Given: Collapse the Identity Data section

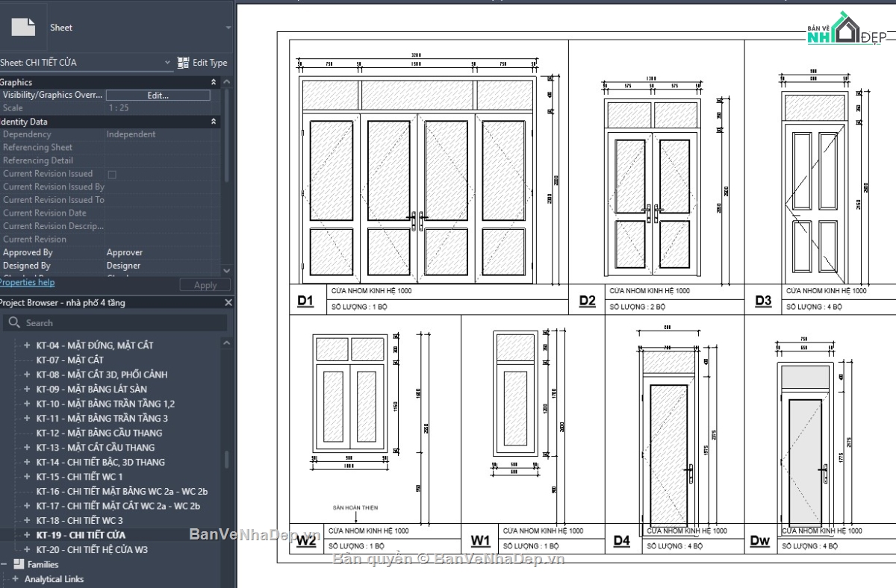Looking at the screenshot, I should point(214,122).
